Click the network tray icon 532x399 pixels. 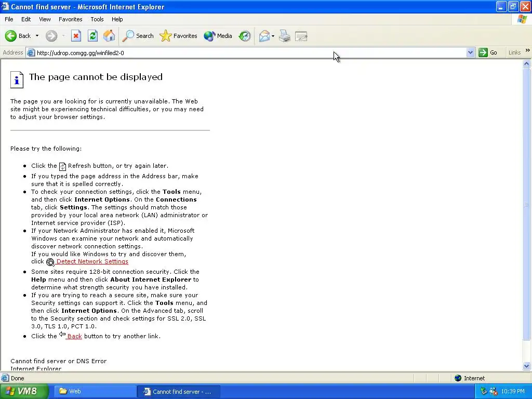click(484, 392)
